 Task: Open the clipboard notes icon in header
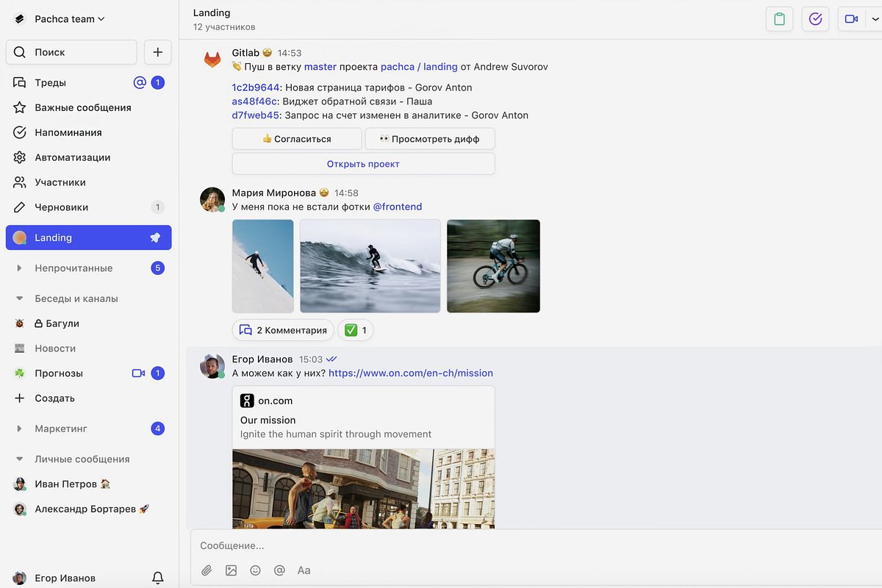tap(779, 19)
